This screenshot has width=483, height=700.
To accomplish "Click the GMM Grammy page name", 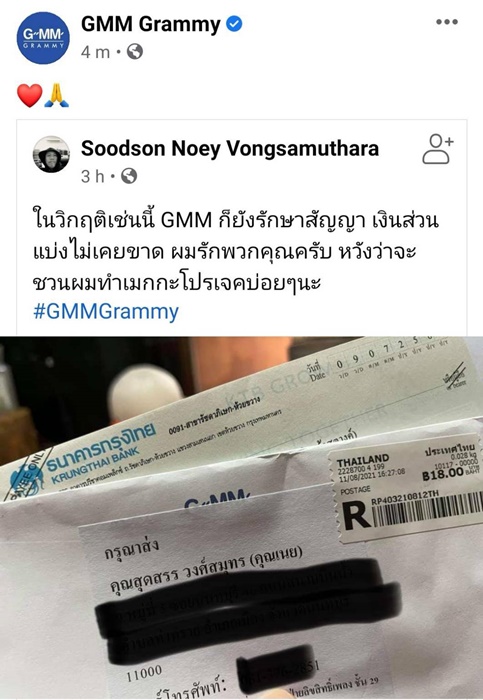I will point(151,24).
